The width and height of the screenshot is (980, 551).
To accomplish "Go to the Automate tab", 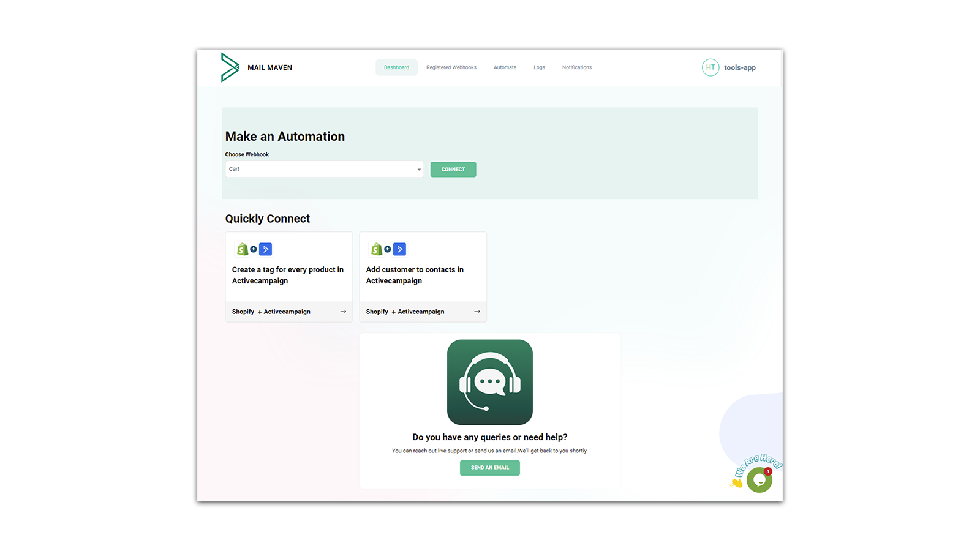I will click(505, 67).
